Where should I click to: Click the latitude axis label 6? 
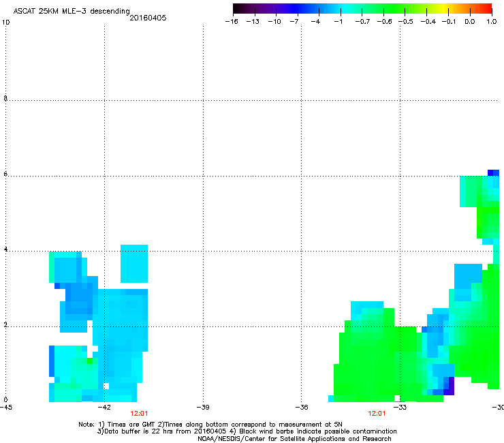click(5, 174)
